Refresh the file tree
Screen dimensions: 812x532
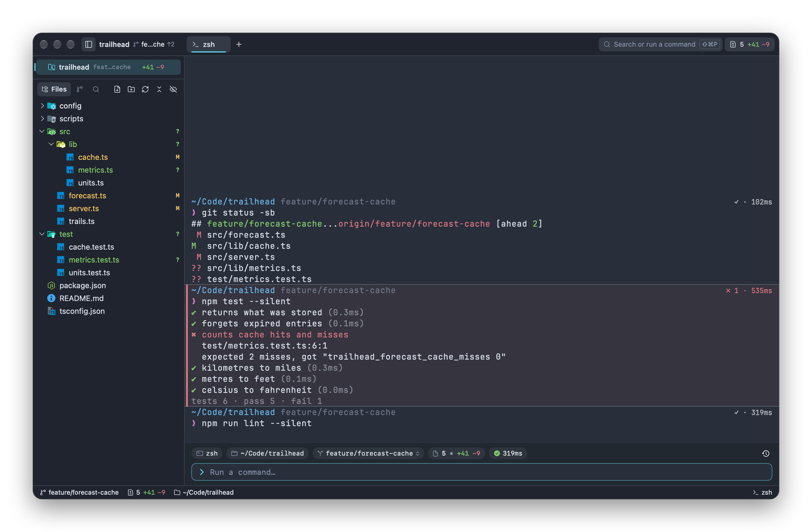tap(145, 90)
